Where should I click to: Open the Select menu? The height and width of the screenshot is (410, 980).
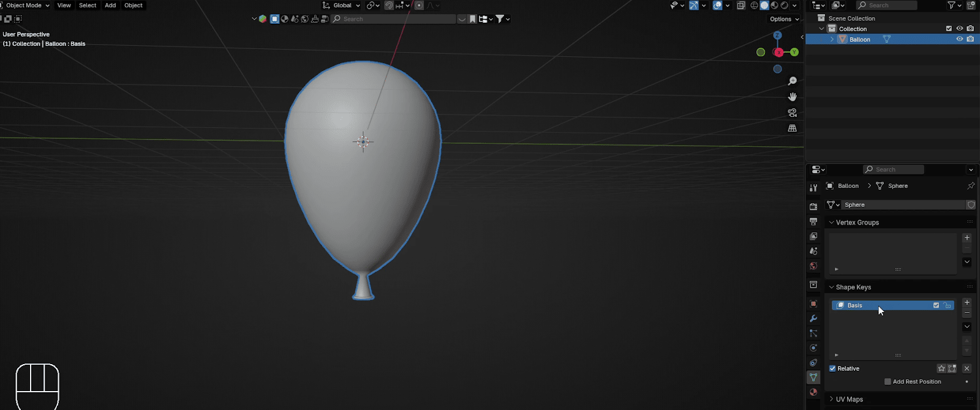[x=88, y=6]
